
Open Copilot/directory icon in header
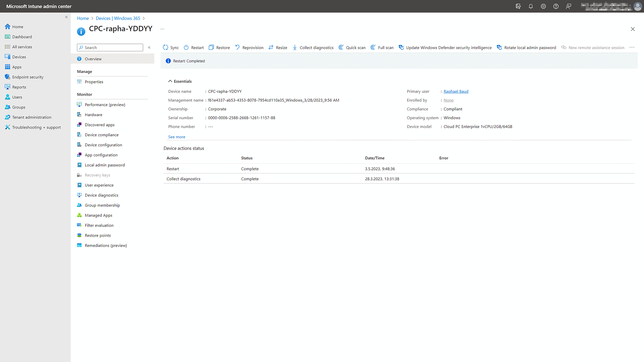(518, 6)
